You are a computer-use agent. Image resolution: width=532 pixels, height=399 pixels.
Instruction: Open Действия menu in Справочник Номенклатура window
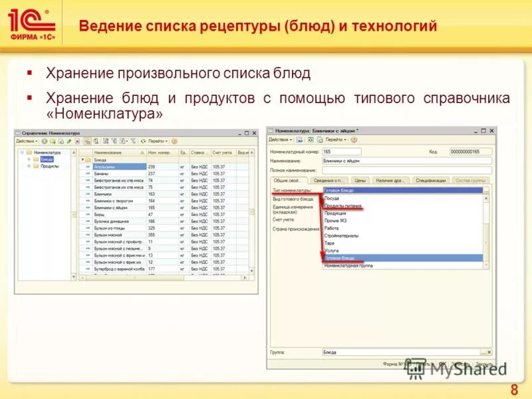[x=27, y=141]
